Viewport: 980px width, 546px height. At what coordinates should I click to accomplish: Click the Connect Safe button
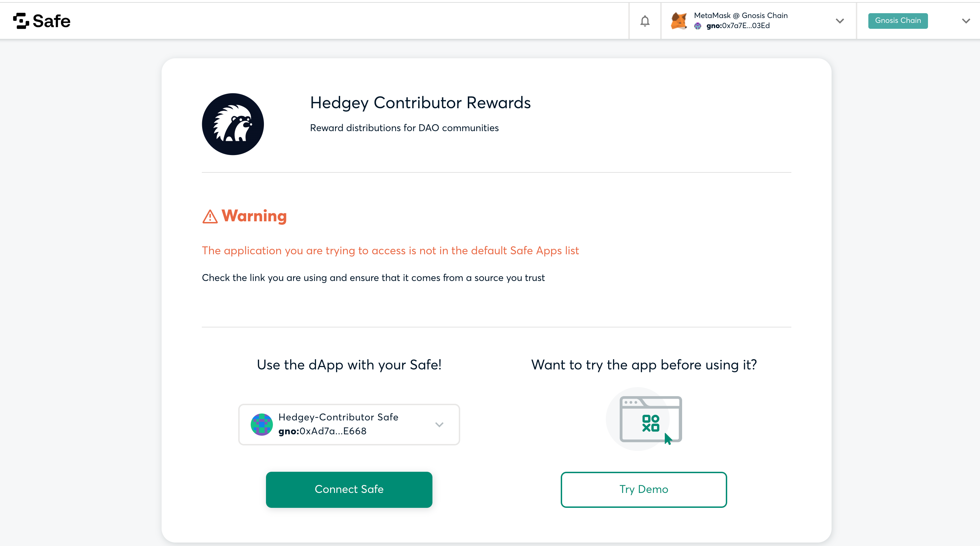[349, 489]
